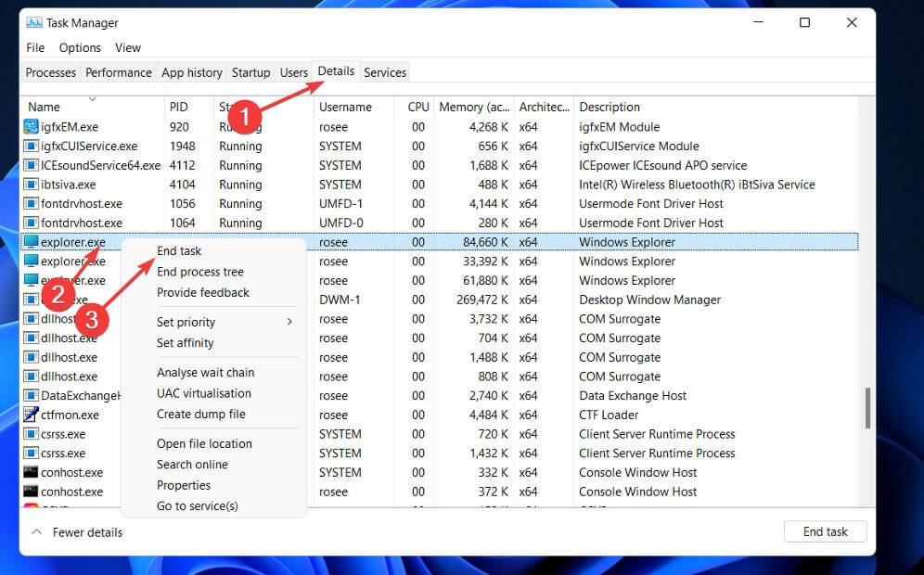Choose End task from context menu
The image size is (924, 575).
179,250
